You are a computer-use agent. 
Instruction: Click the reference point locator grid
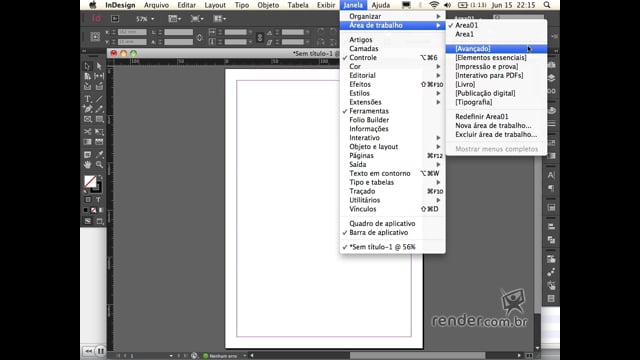(95, 37)
